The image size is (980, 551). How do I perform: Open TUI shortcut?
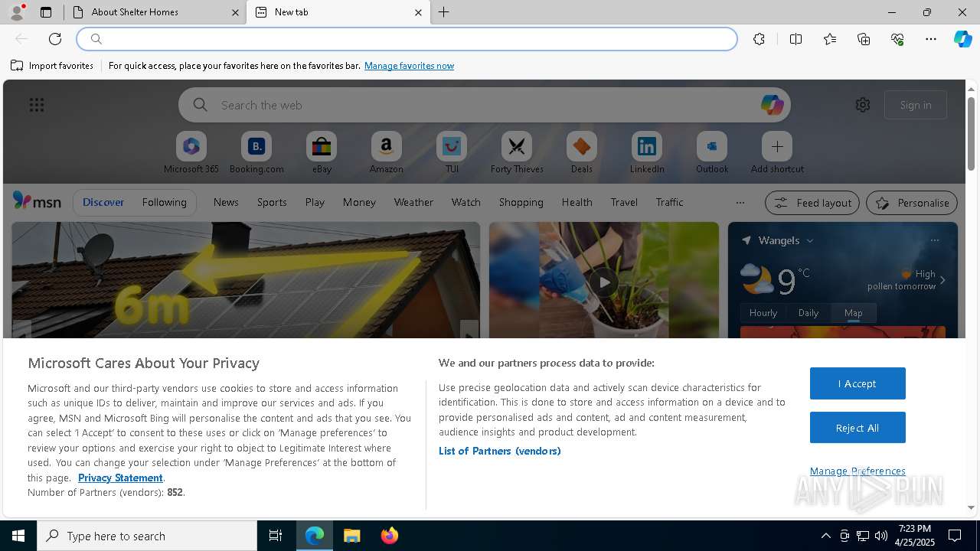click(452, 153)
